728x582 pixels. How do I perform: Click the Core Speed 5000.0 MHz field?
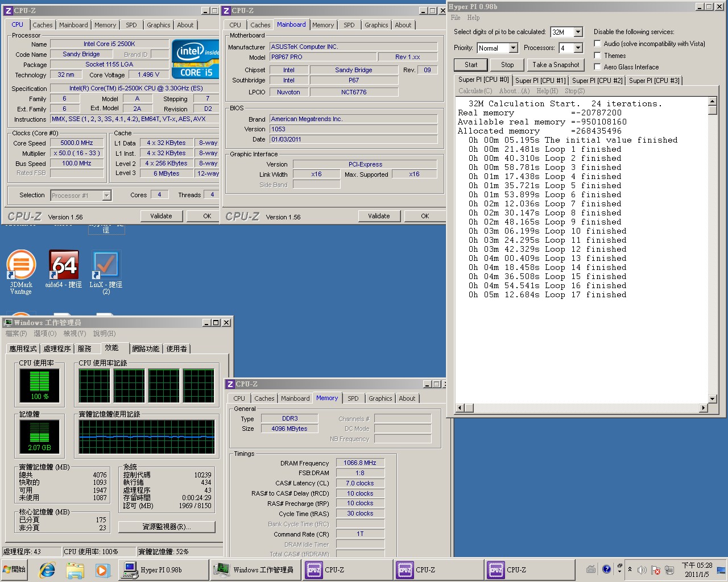click(x=77, y=143)
